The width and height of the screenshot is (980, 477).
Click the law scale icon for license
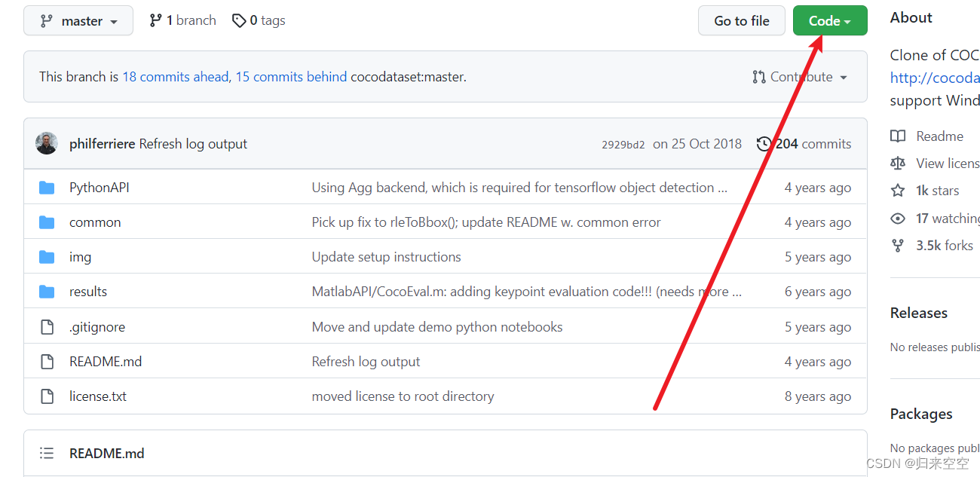click(x=898, y=164)
